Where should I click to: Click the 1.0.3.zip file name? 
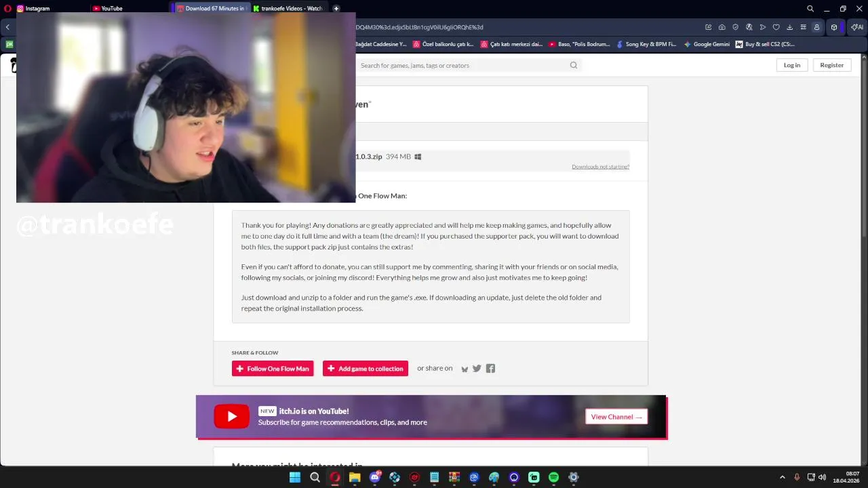click(x=369, y=157)
